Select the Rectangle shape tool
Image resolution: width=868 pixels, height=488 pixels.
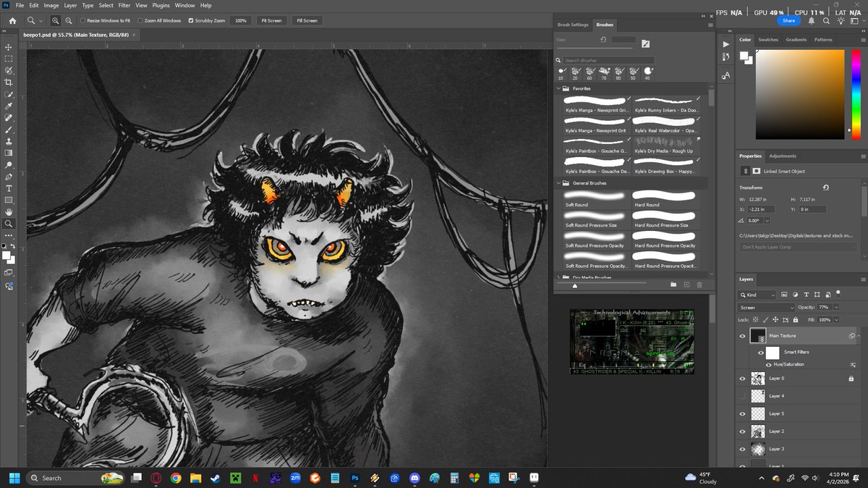point(9,200)
